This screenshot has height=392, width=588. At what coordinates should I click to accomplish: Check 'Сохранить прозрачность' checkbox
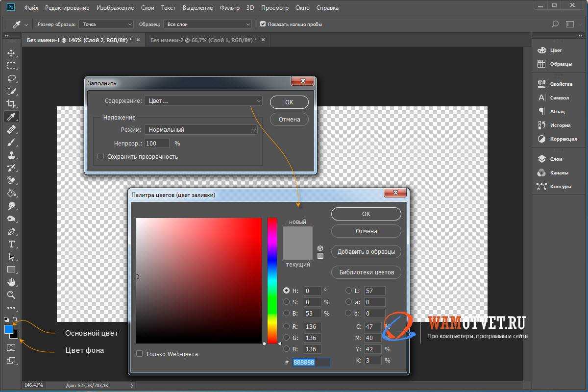pyautogui.click(x=101, y=156)
